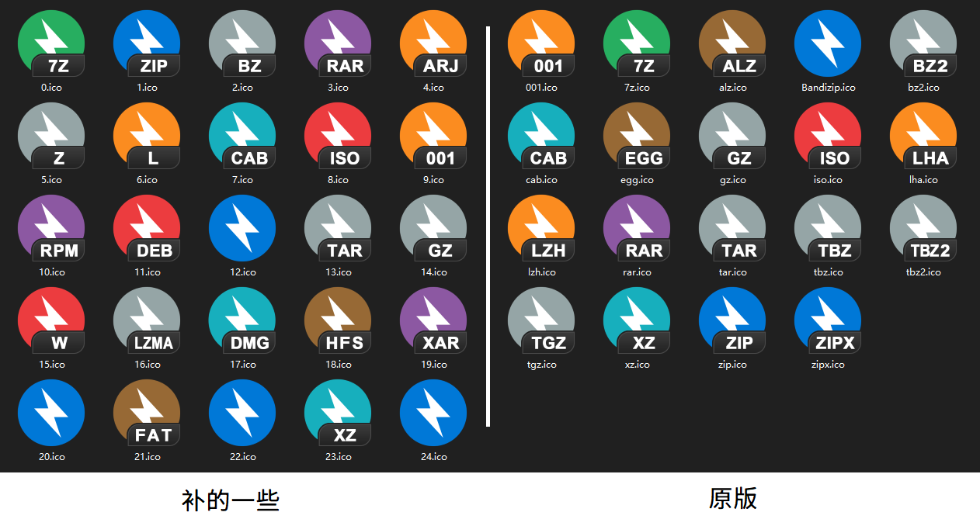Click the 12.ico file name label
The width and height of the screenshot is (980, 526).
[x=242, y=272]
